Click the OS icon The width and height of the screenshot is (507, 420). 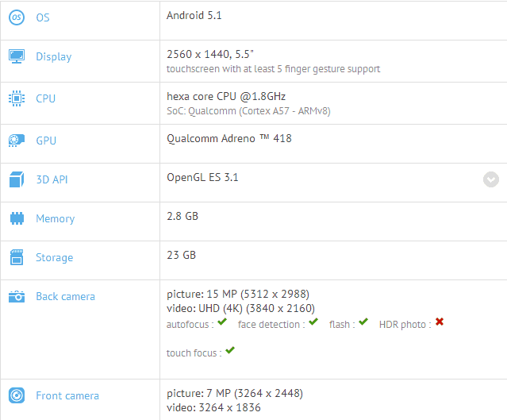click(17, 17)
